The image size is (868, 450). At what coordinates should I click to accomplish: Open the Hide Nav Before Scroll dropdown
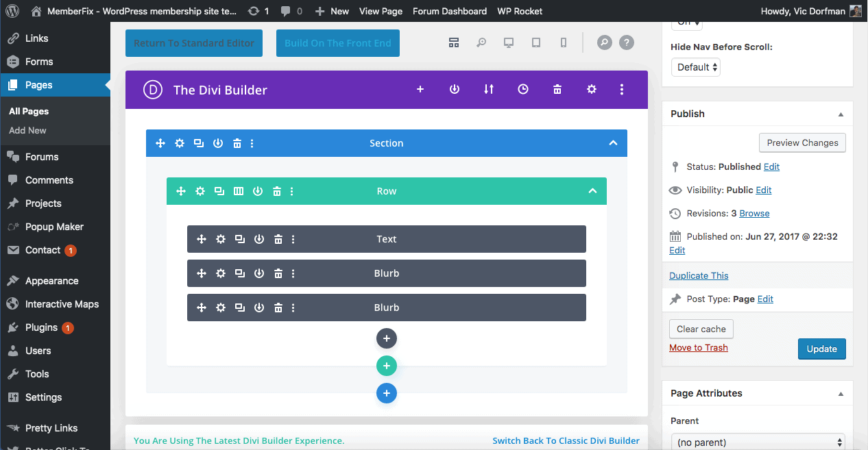pos(696,67)
